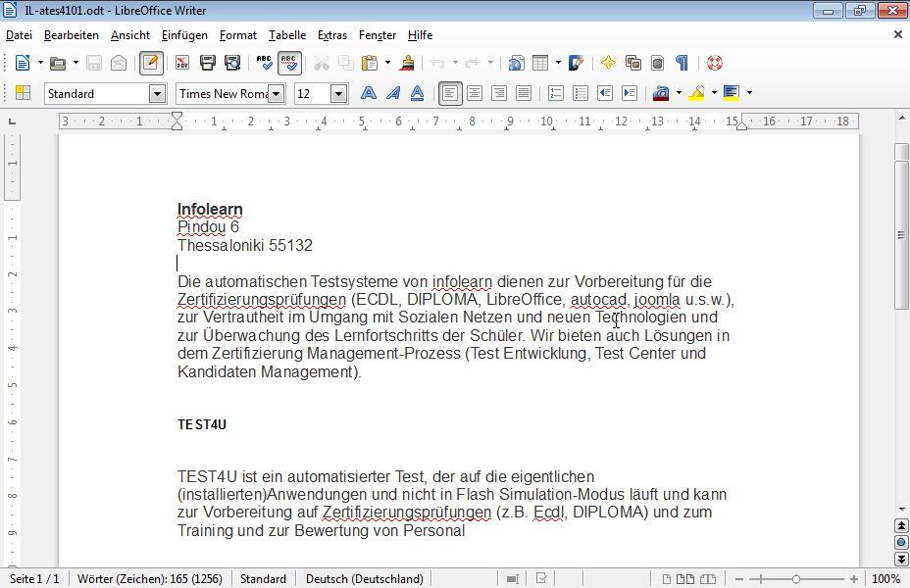Center align the paragraph

pyautogui.click(x=475, y=93)
